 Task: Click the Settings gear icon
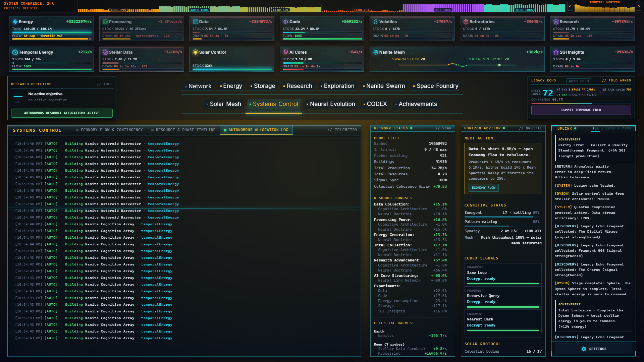[x=584, y=349]
